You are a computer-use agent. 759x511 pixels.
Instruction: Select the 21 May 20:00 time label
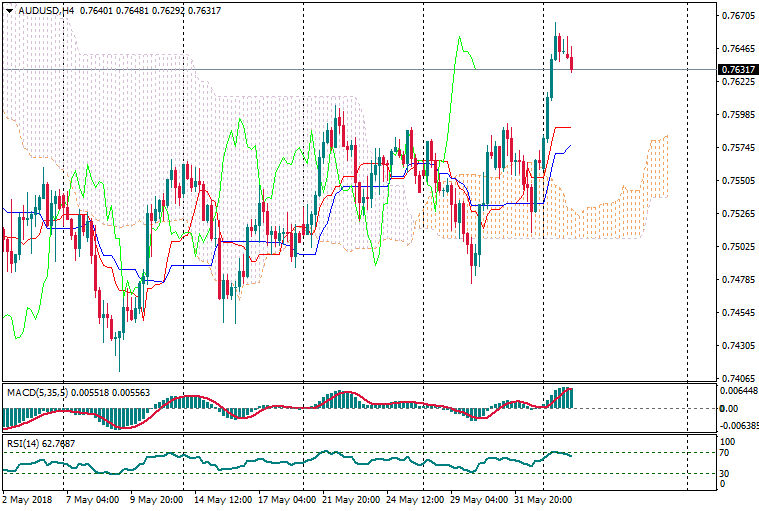click(352, 497)
